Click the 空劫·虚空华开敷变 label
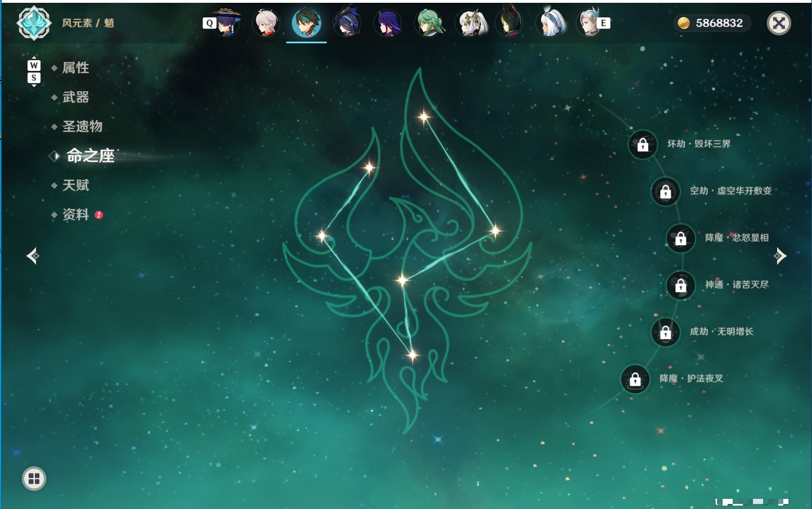812x509 pixels. pyautogui.click(x=731, y=191)
